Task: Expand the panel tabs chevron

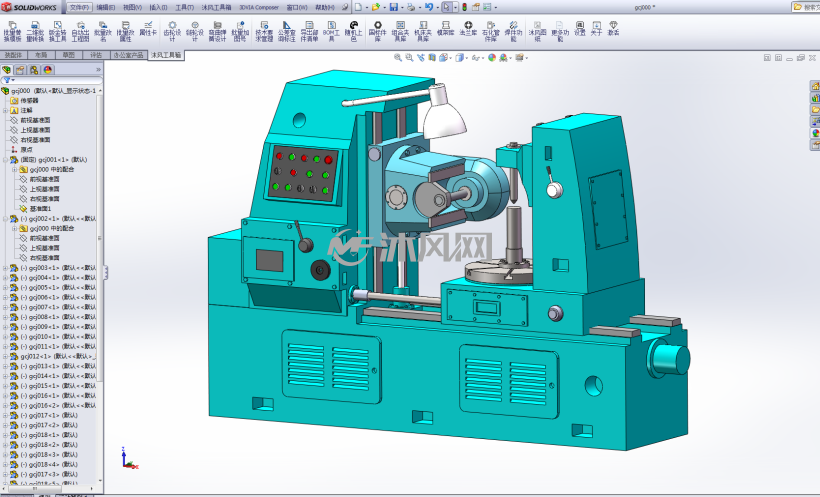Action: tap(98, 70)
